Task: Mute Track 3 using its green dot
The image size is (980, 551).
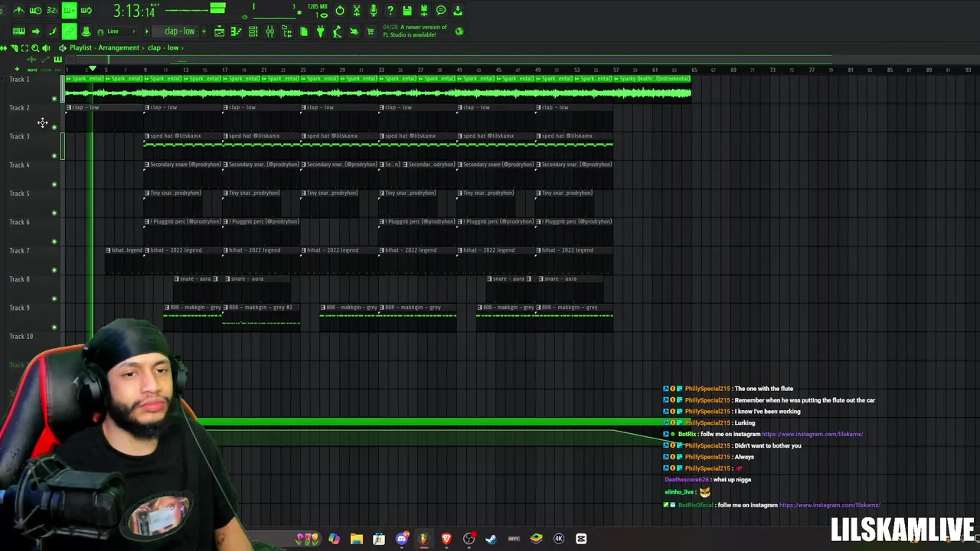Action: tap(54, 156)
